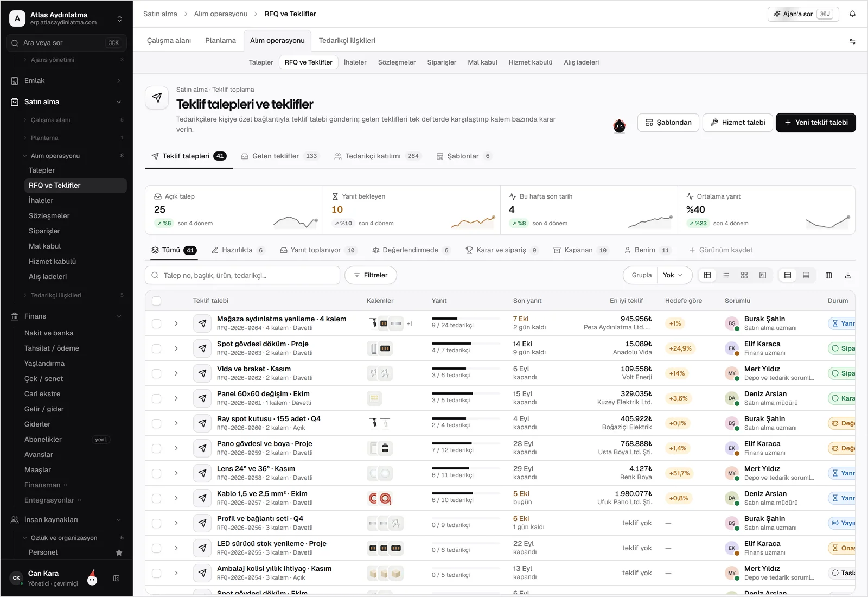Go to İhaleler sub-navigation item
This screenshot has height=597, width=868.
(x=355, y=62)
